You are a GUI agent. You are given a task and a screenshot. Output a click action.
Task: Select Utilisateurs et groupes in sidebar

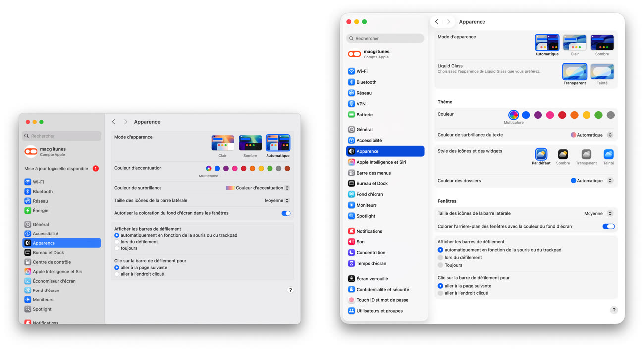(379, 311)
